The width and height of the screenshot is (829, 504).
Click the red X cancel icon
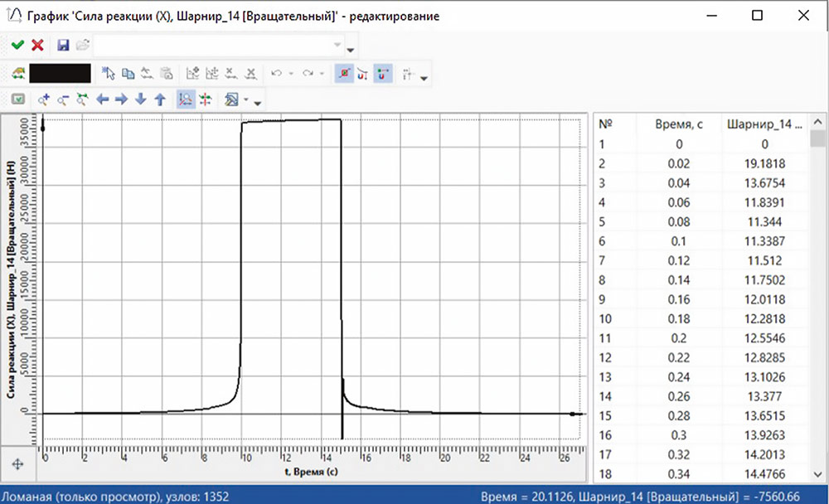click(37, 45)
